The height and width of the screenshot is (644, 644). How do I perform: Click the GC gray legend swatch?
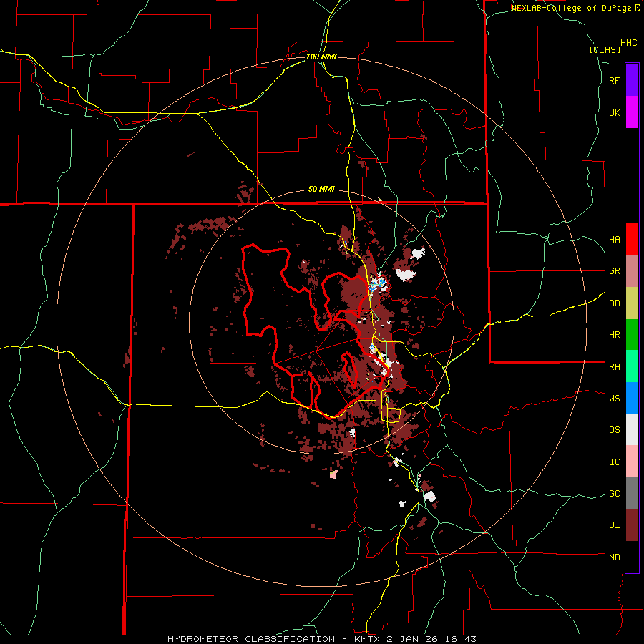tap(632, 493)
